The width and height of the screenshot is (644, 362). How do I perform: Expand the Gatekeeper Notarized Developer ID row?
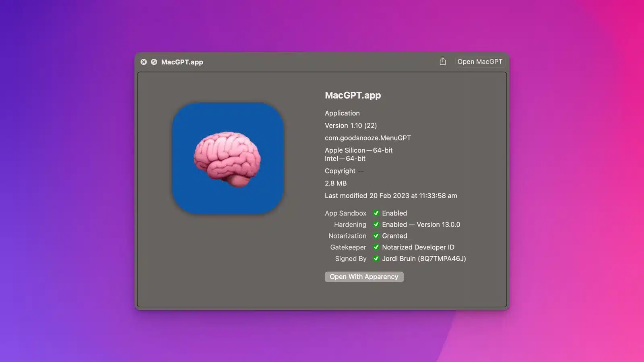tap(418, 247)
